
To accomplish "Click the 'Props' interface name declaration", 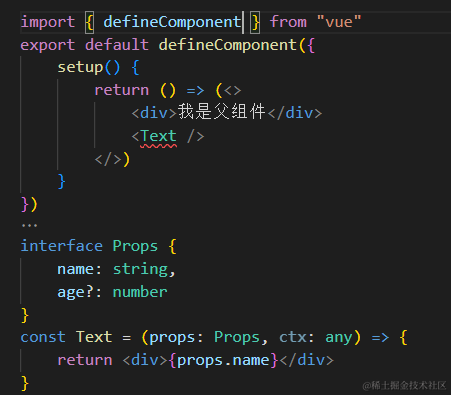I will 135,246.
